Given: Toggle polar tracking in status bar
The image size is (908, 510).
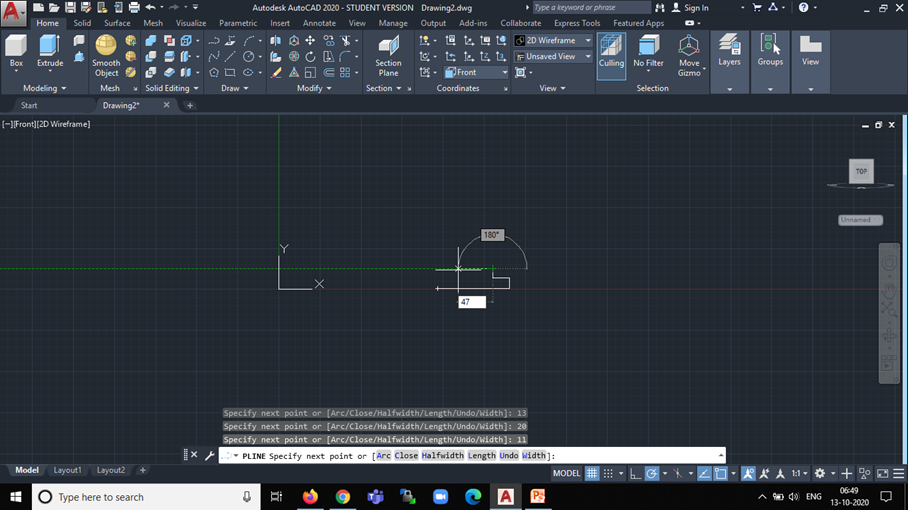Looking at the screenshot, I should tap(651, 474).
